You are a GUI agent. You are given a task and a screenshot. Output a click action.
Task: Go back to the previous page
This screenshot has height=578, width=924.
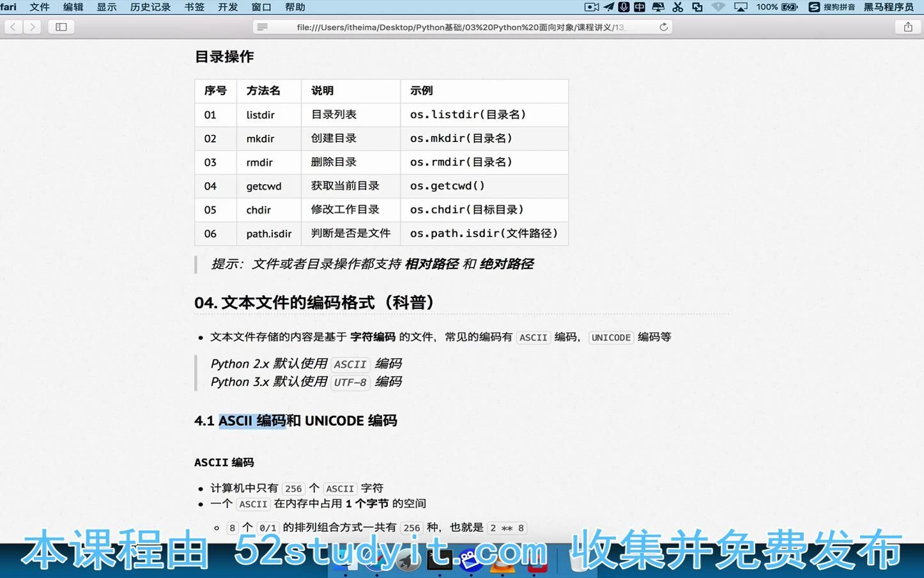point(13,27)
